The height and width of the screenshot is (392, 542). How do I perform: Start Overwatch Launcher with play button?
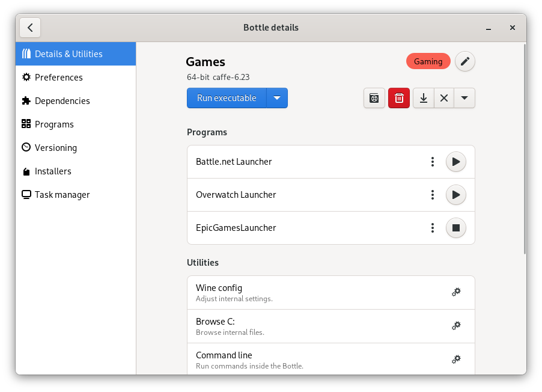(455, 195)
